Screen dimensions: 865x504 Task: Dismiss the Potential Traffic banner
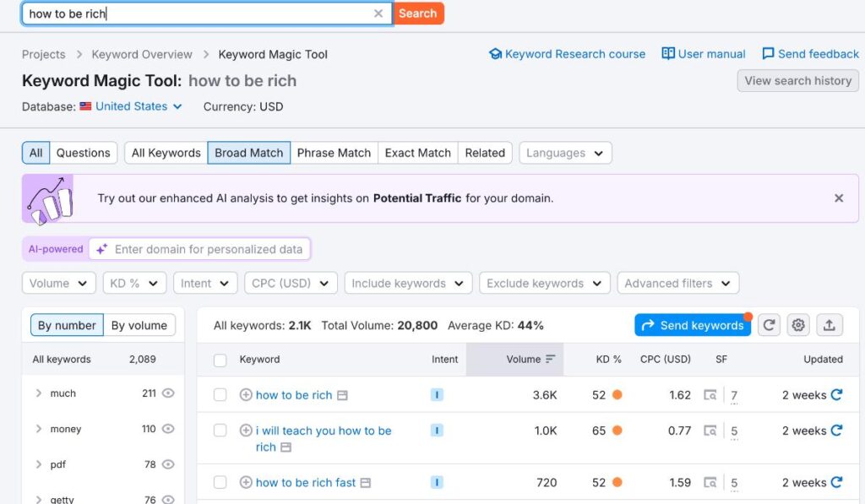click(x=839, y=198)
